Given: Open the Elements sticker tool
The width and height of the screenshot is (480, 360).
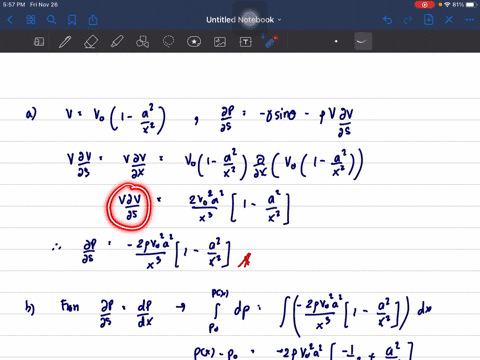Looking at the screenshot, I should pyautogui.click(x=194, y=42).
